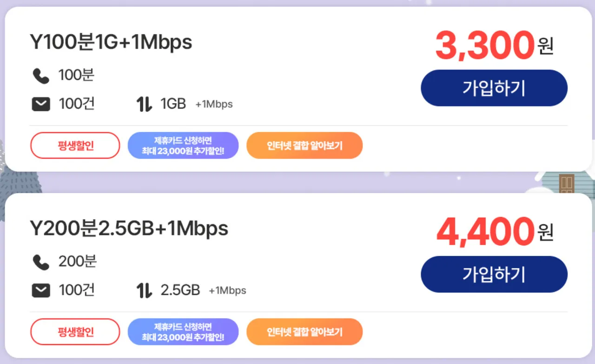Open 제휴카드 추가할인 banner in first plan
Viewport: 595px width, 364px height.
183,145
